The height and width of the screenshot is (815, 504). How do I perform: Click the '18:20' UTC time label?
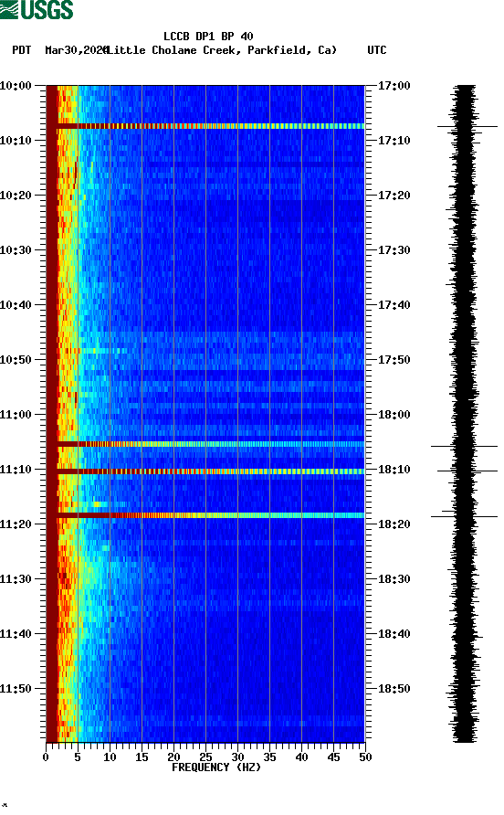click(394, 524)
